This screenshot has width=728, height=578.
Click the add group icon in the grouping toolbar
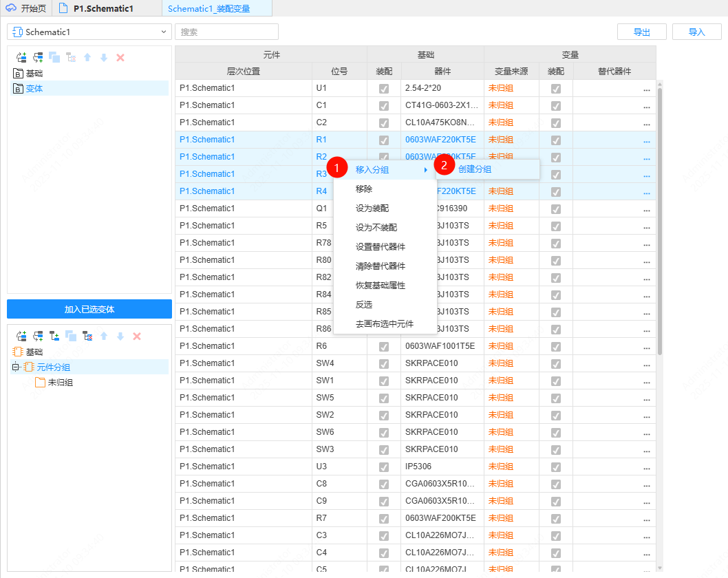tap(54, 336)
